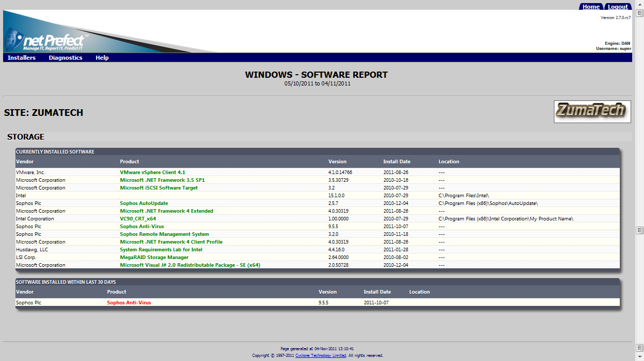Select version value "4.4.16.0"
Image resolution: width=644 pixels, height=361 pixels.
pos(337,250)
